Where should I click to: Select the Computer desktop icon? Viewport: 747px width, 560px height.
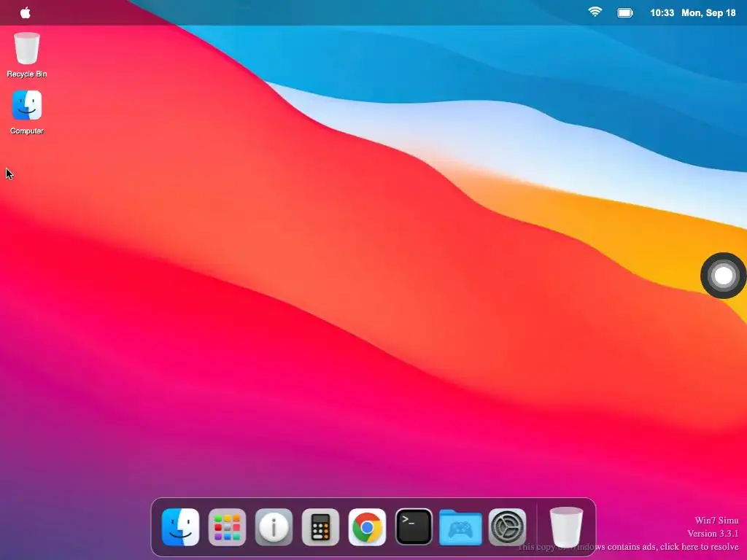click(x=27, y=112)
